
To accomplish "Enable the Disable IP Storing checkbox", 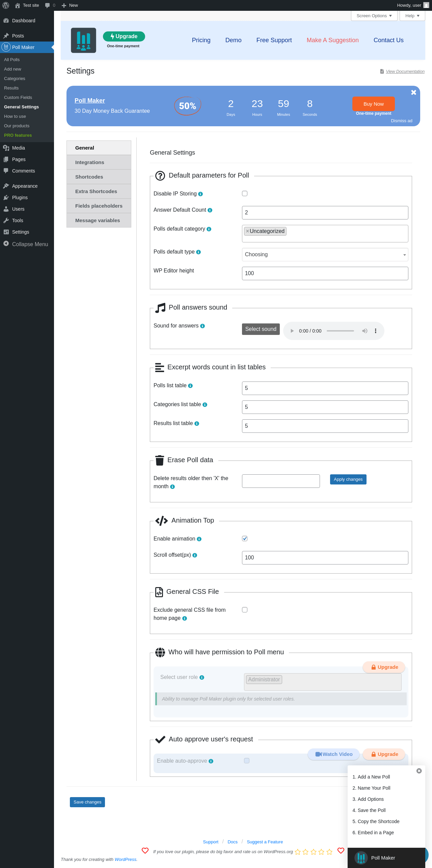I will (245, 193).
